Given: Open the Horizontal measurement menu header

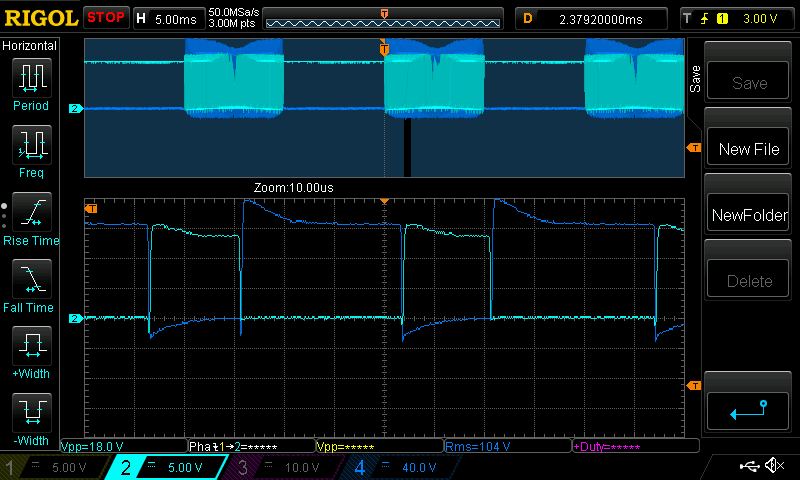Looking at the screenshot, I should point(30,46).
